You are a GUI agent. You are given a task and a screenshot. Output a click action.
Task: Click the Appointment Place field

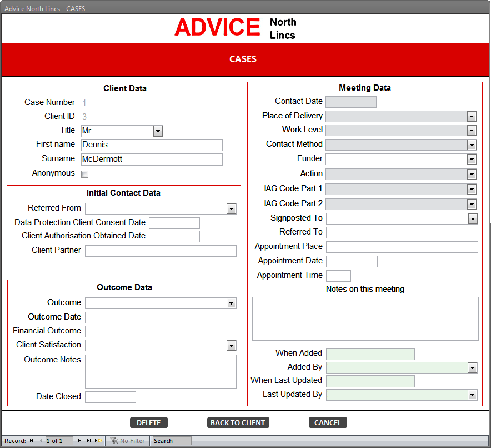(402, 247)
